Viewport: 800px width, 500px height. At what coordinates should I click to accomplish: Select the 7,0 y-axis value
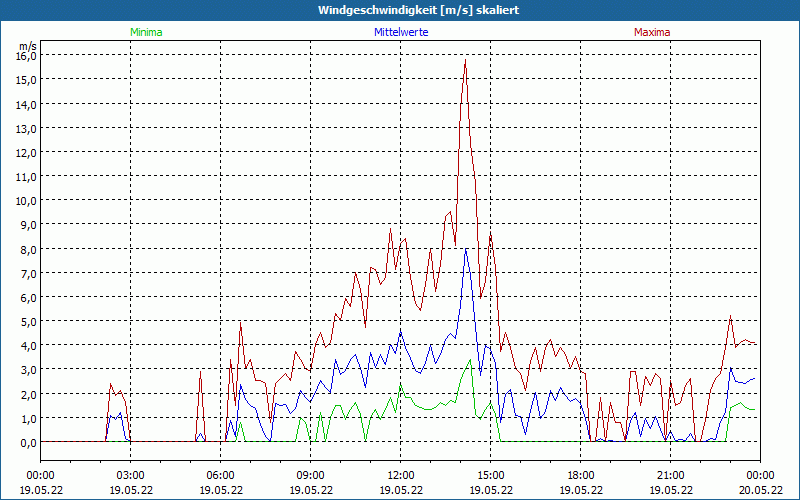pos(28,274)
